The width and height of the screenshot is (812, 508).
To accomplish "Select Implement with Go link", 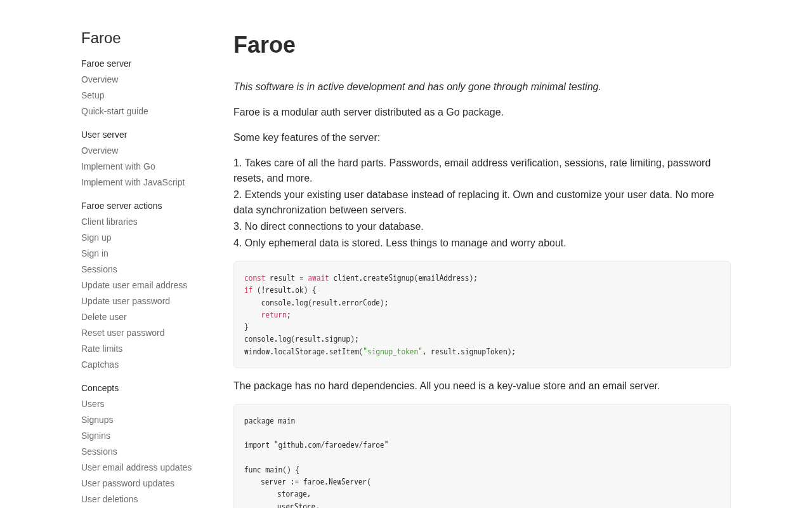I will [118, 166].
